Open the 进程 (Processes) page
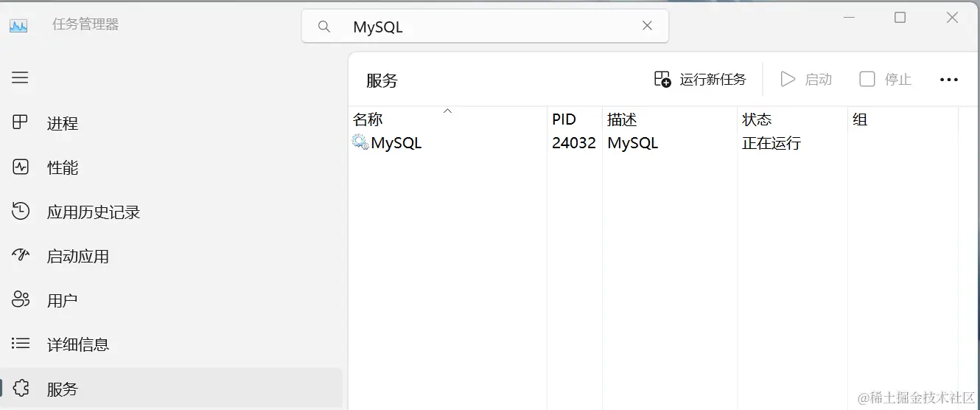Viewport: 980px width, 410px height. click(x=171, y=123)
